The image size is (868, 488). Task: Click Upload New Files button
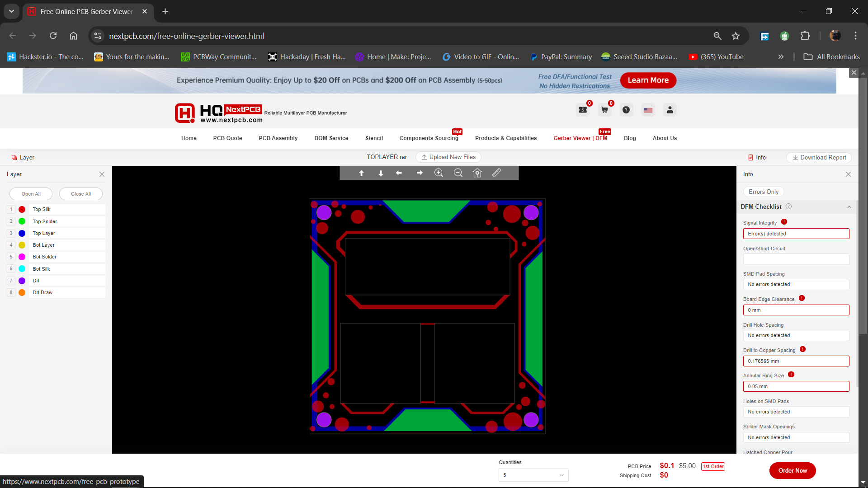pyautogui.click(x=448, y=157)
